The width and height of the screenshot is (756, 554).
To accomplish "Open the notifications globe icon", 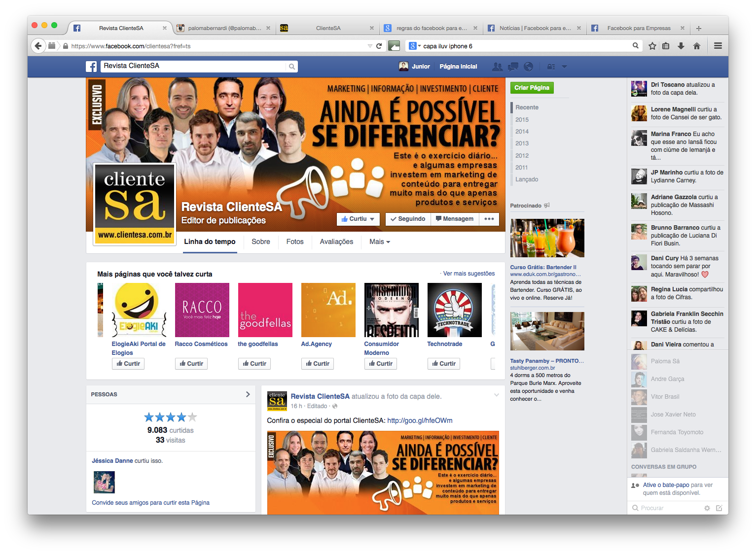I will click(529, 67).
